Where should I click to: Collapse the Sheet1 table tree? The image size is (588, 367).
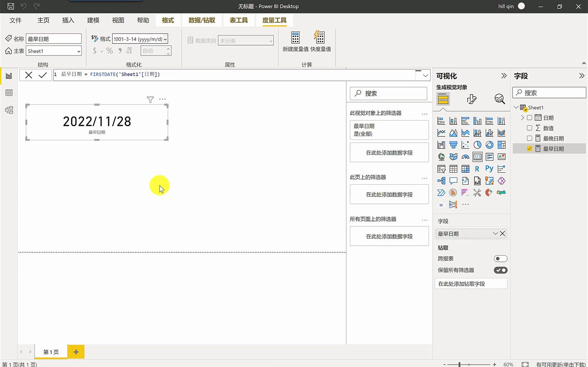point(516,107)
